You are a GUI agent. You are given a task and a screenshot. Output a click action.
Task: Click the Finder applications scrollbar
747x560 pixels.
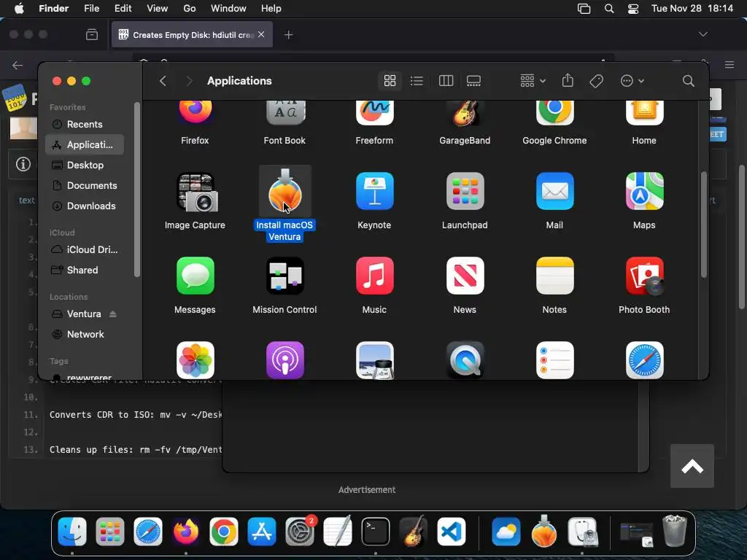click(704, 225)
